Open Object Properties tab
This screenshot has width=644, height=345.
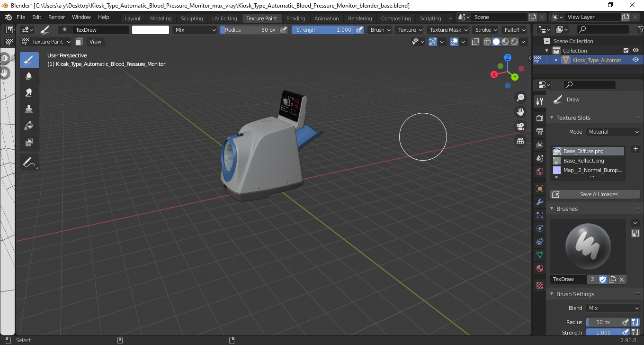point(539,189)
